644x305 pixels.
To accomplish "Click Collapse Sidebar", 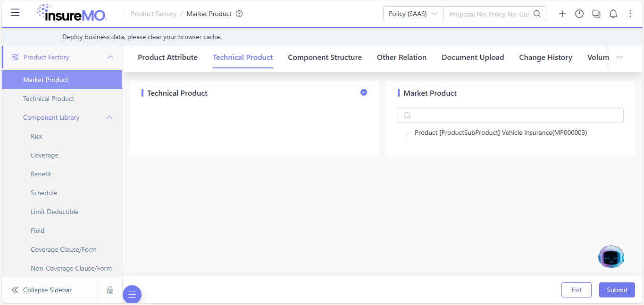I will point(47,290).
